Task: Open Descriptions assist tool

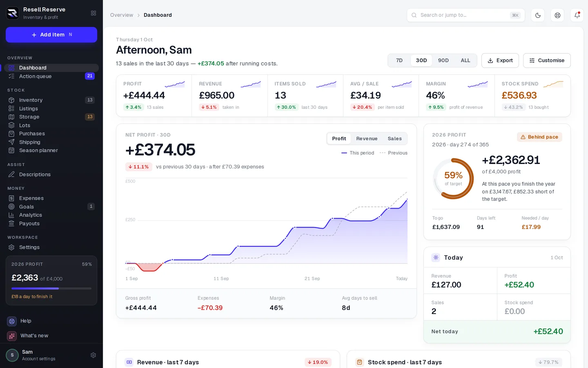Action: pos(51,175)
